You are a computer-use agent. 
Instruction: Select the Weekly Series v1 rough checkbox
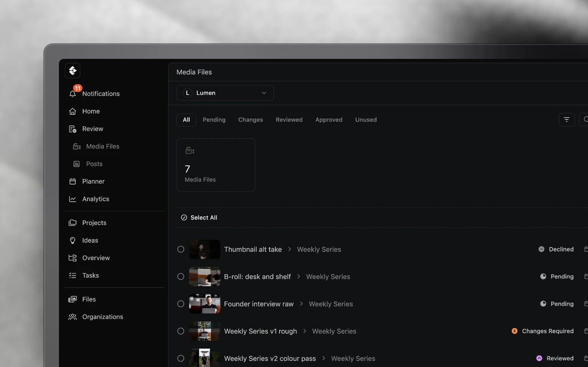tap(181, 331)
